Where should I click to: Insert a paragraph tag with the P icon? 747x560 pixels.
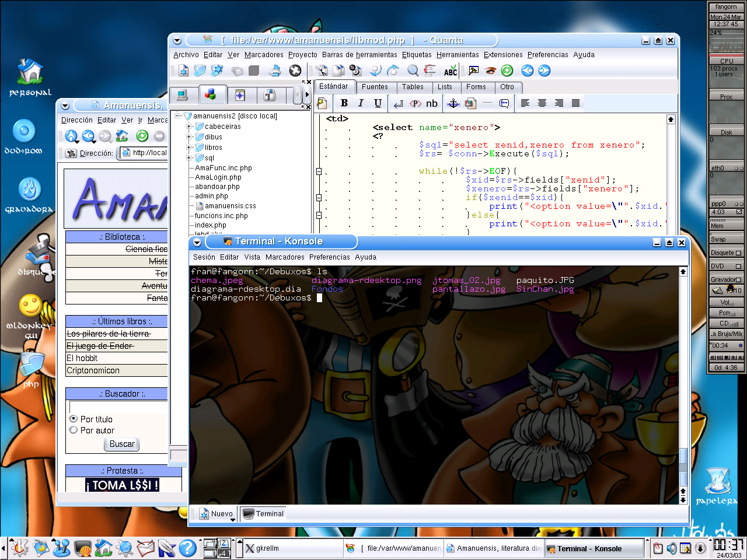coord(415,104)
